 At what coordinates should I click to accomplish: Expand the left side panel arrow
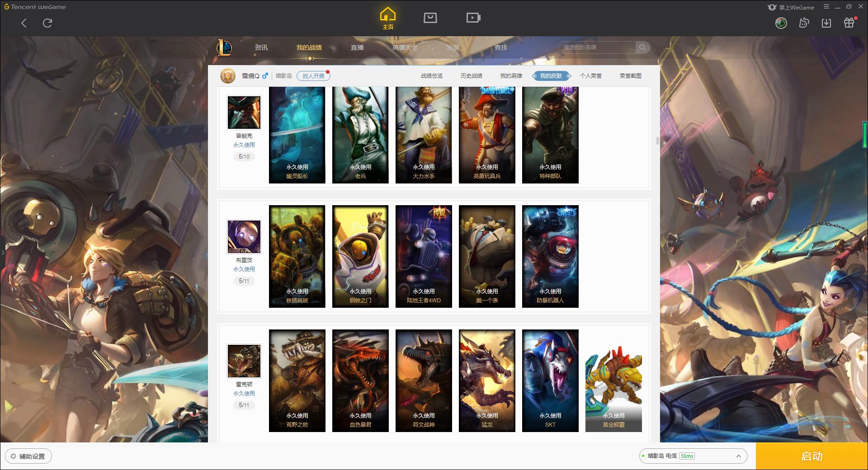tap(2, 252)
